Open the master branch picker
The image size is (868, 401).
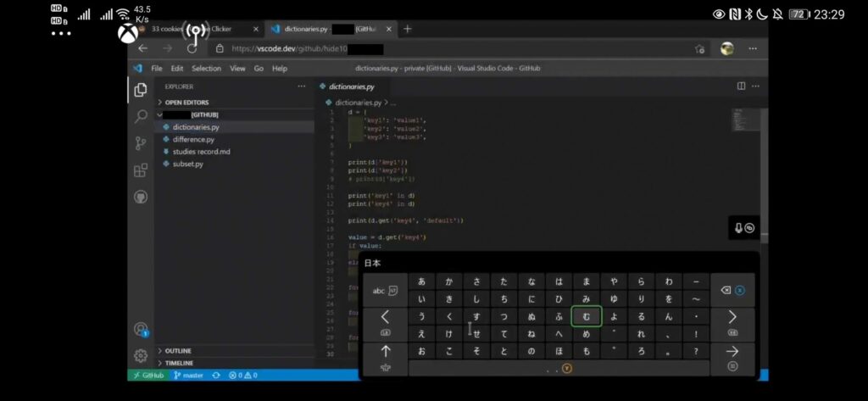pyautogui.click(x=189, y=375)
